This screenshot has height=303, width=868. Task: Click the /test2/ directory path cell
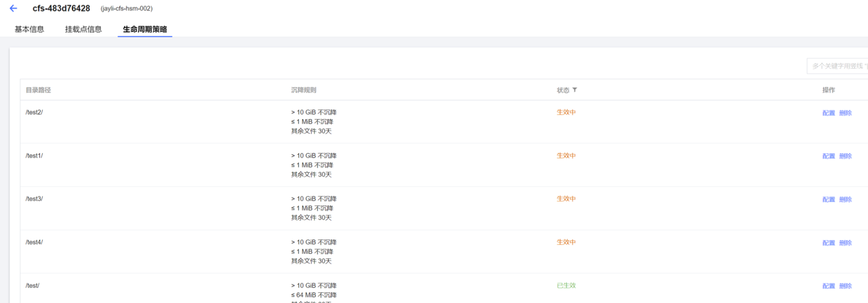34,112
